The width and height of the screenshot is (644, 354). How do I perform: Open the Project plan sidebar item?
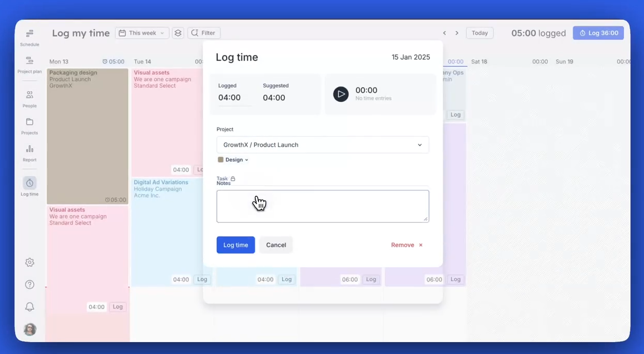[x=30, y=65]
